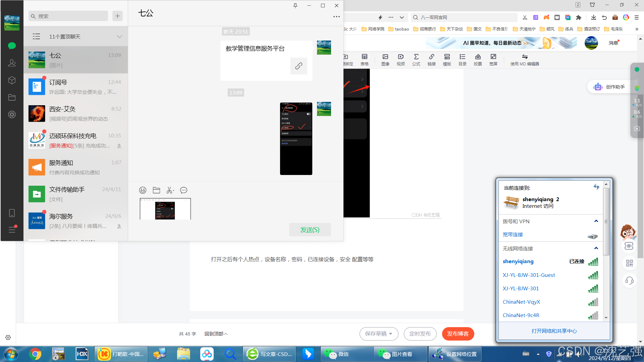This screenshot has height=362, width=644.
Task: Collapse the wireless network connections section
Action: pos(596,248)
